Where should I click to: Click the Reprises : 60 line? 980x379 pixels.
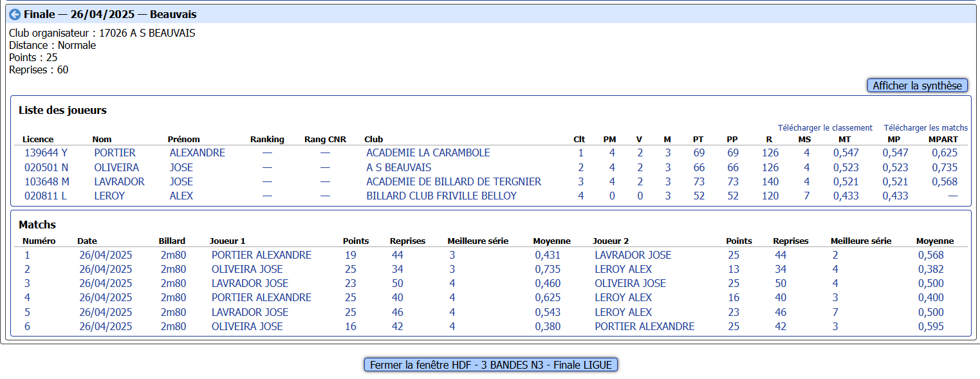coord(39,69)
